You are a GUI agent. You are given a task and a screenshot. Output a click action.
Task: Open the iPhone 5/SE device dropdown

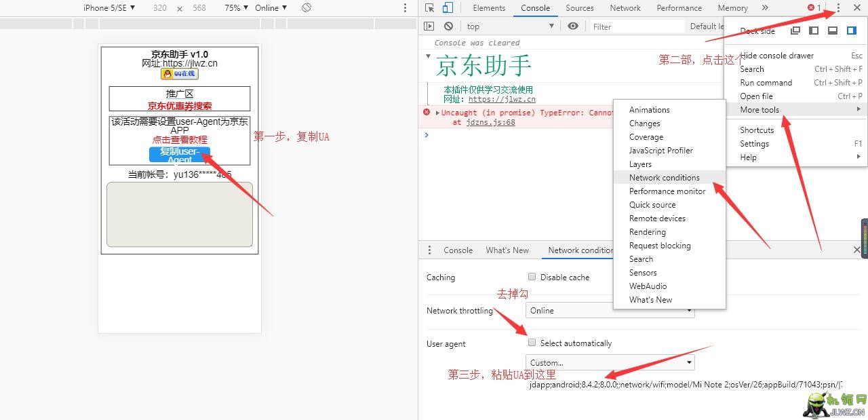108,8
